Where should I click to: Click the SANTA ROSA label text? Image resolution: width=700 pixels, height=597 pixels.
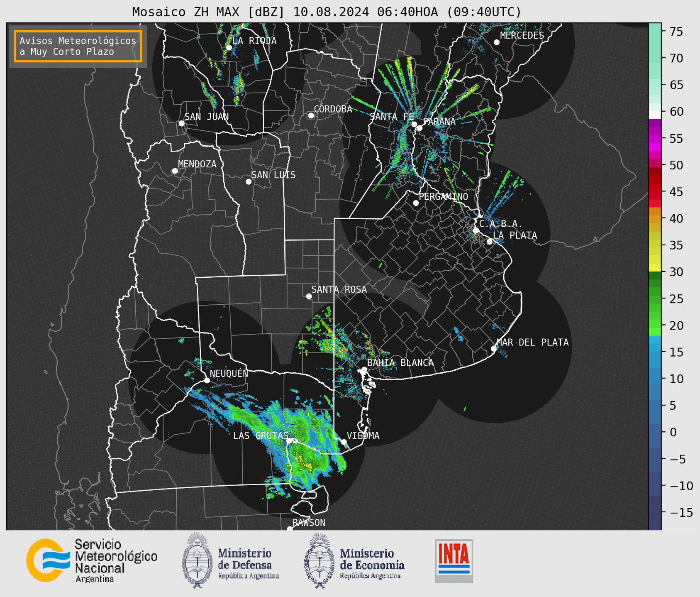point(339,289)
